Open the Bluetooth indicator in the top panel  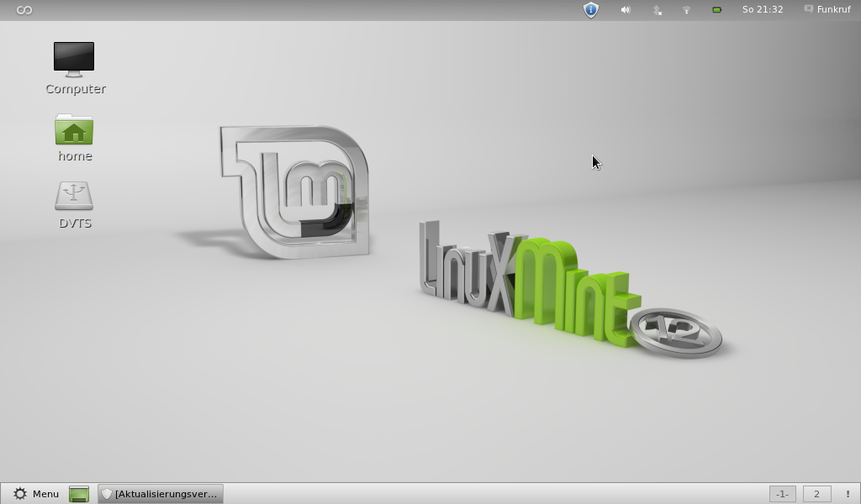click(657, 10)
